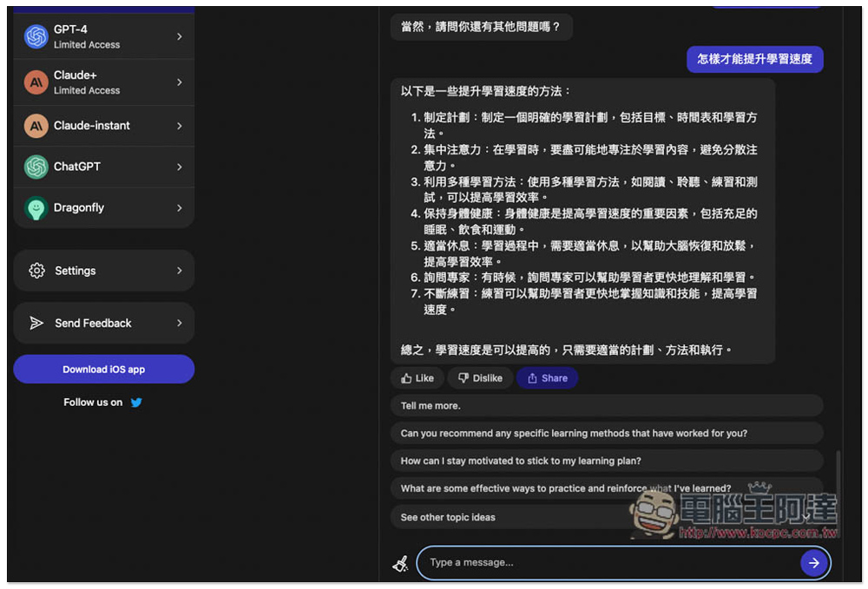Share the conversation response
The height and width of the screenshot is (589, 868).
coord(548,378)
